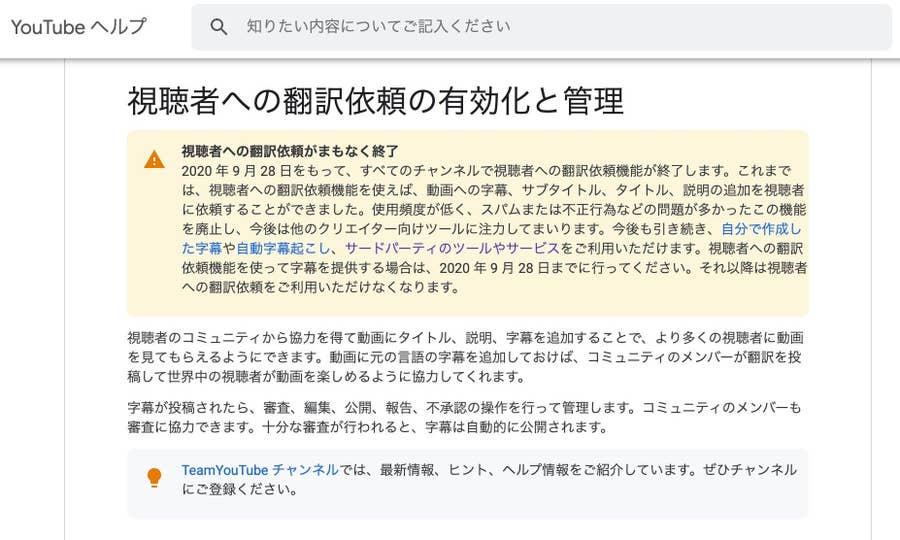
Task: Click the orange warning triangle icon
Action: click(154, 160)
